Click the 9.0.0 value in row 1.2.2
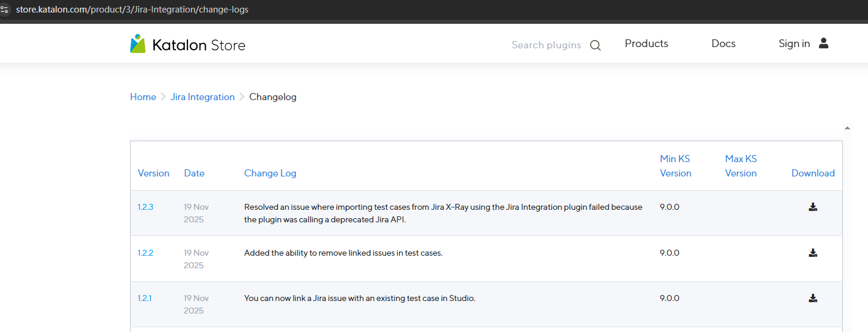The width and height of the screenshot is (868, 332). [x=669, y=253]
